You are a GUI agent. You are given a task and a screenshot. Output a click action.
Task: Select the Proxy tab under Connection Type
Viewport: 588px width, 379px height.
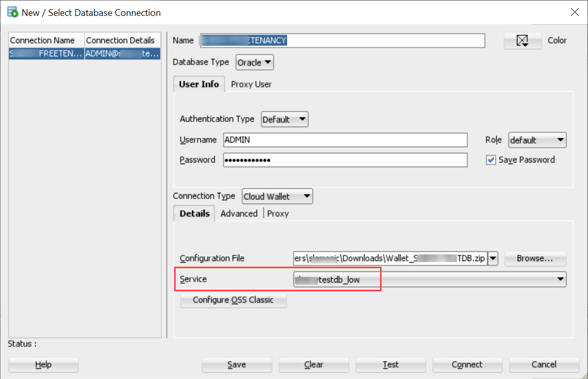point(278,214)
